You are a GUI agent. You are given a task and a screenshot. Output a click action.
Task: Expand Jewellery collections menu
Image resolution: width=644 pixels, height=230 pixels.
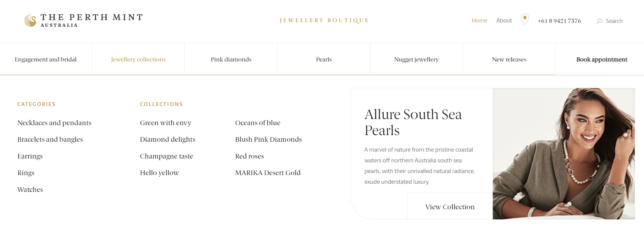coord(138,59)
